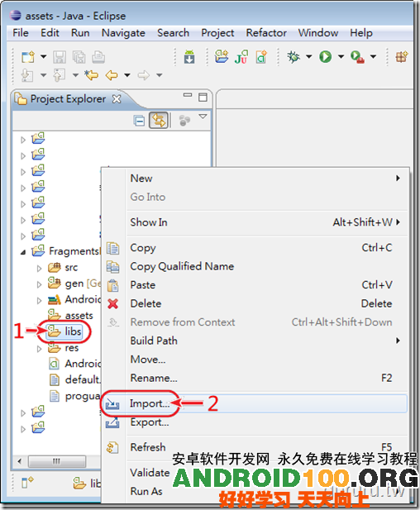Click the Open Perspective icon in toolbar

pos(402,57)
